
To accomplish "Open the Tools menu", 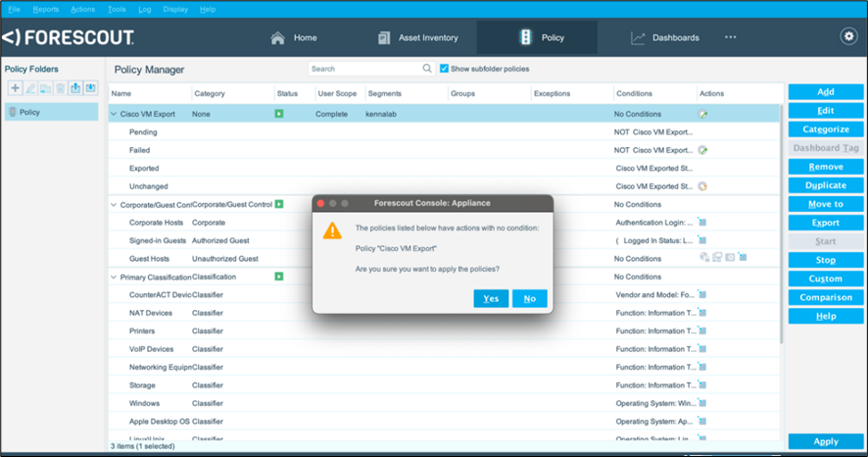I will (117, 9).
